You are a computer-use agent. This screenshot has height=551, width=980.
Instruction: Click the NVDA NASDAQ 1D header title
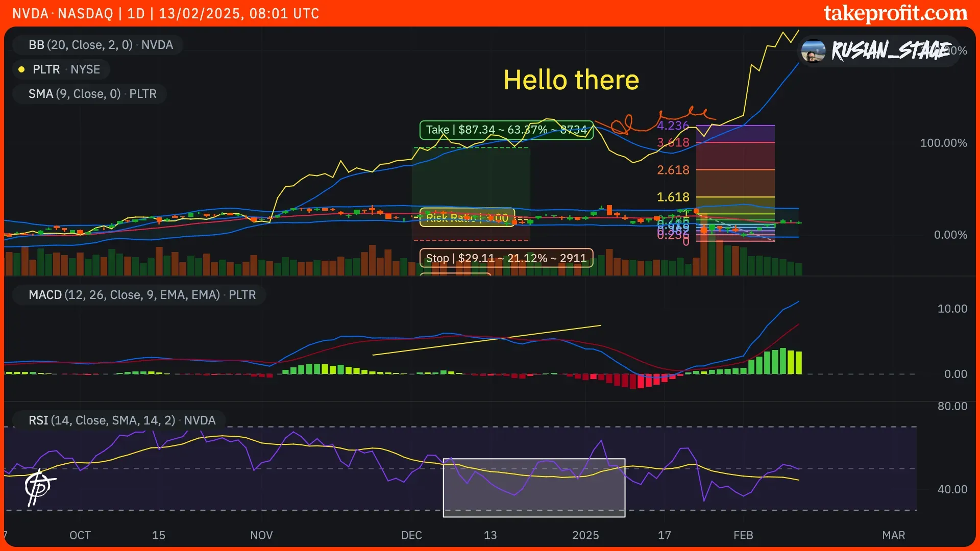165,13
